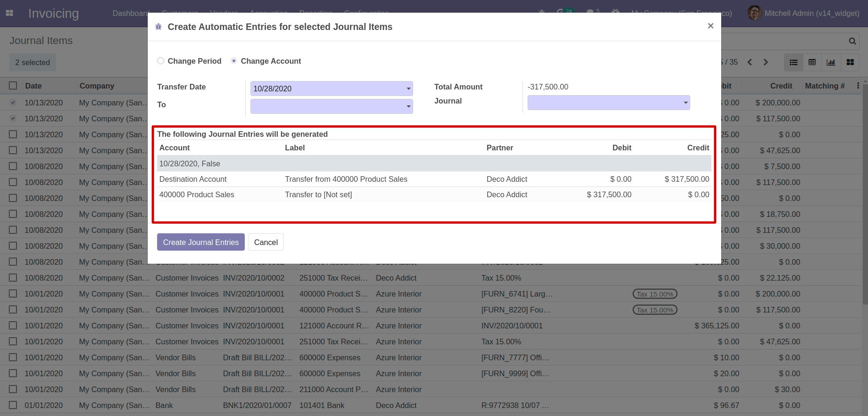Click the '2 selected' indicator

pos(32,62)
